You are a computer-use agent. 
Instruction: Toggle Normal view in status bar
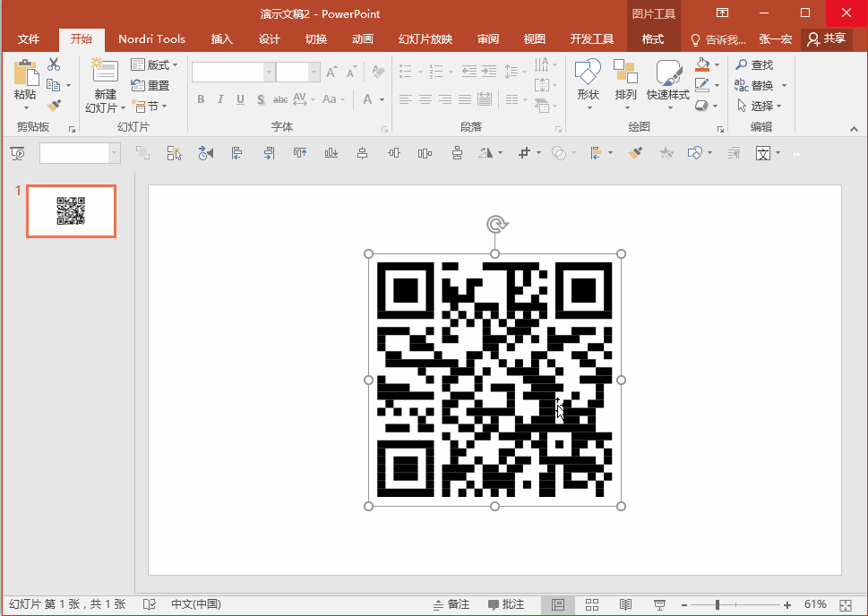557,604
